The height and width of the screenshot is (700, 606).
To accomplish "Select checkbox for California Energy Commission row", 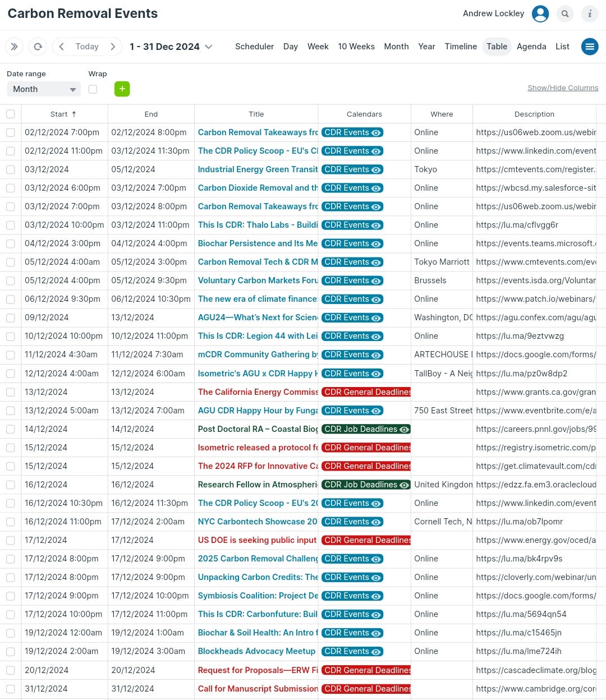I will [x=11, y=392].
